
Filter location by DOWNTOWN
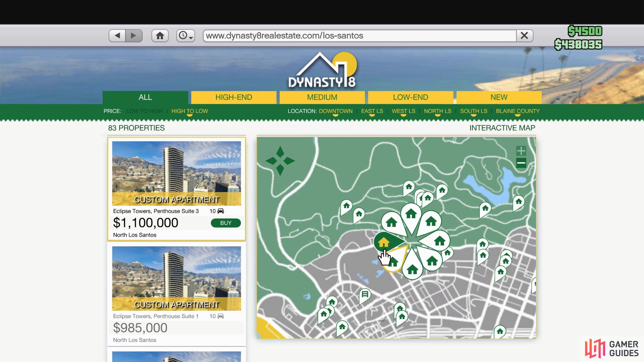335,111
